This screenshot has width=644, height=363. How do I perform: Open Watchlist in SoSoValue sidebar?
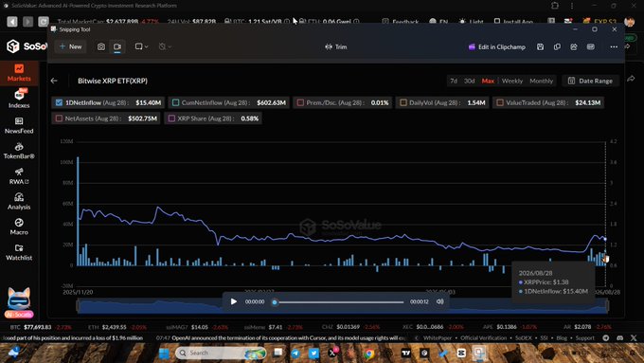click(19, 252)
